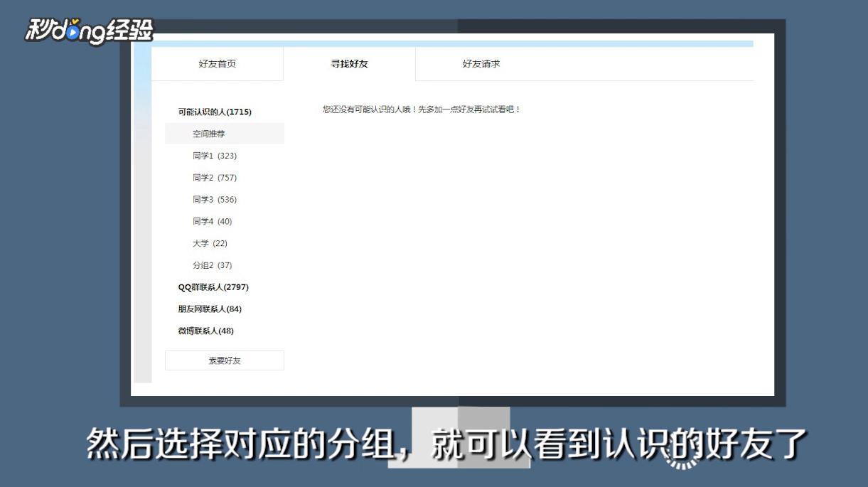868x487 pixels.
Task: Select 朋友网联系人(84) category
Action: click(x=210, y=309)
